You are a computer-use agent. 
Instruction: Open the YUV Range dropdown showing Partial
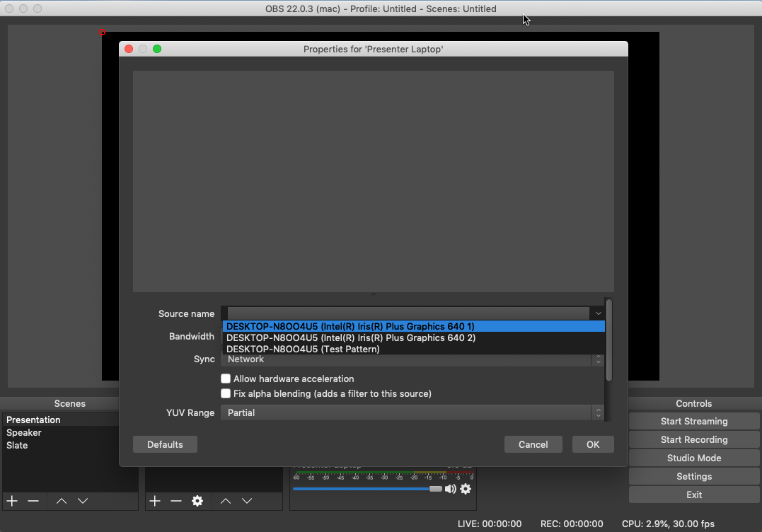point(412,412)
